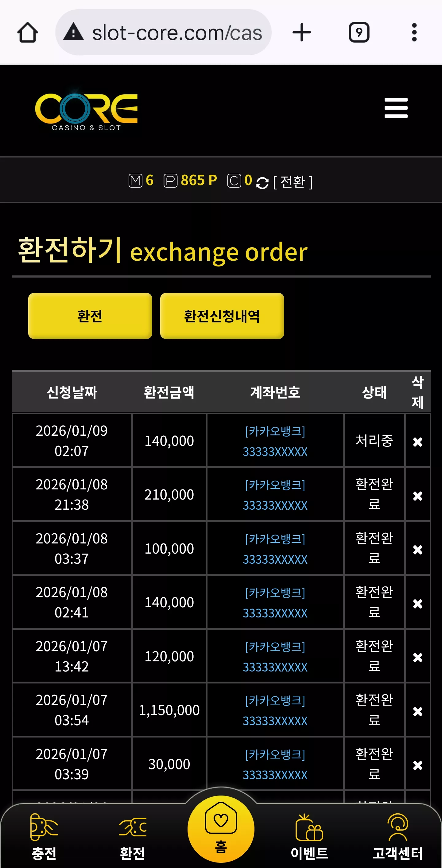Open the browser three-dot overflow menu
This screenshot has width=442, height=868.
414,32
